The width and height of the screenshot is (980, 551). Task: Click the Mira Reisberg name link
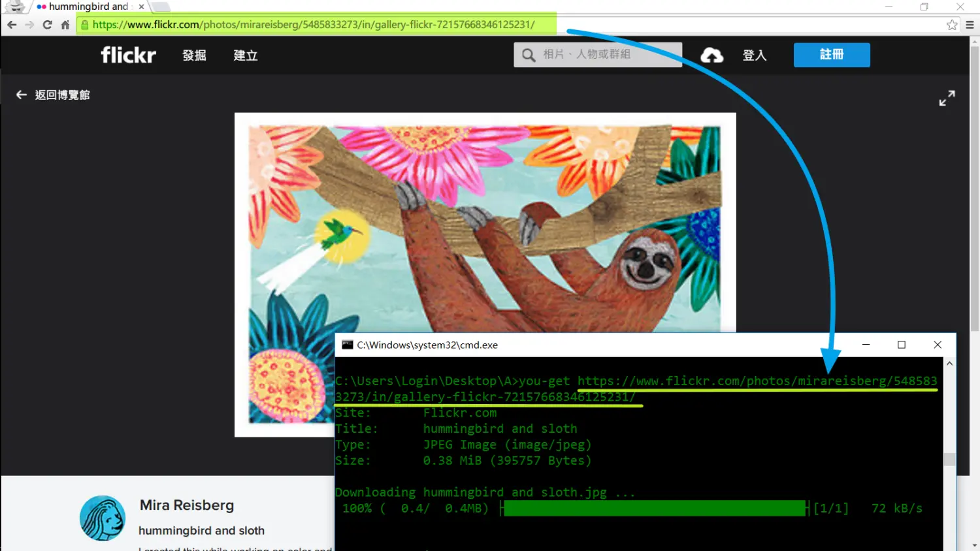click(187, 505)
